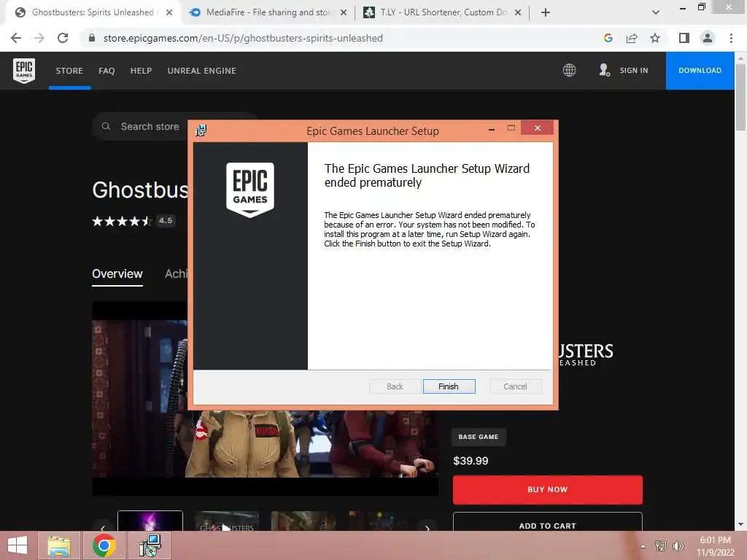This screenshot has height=560, width=747.
Task: Open the STORE tab on Epic site
Action: click(69, 71)
